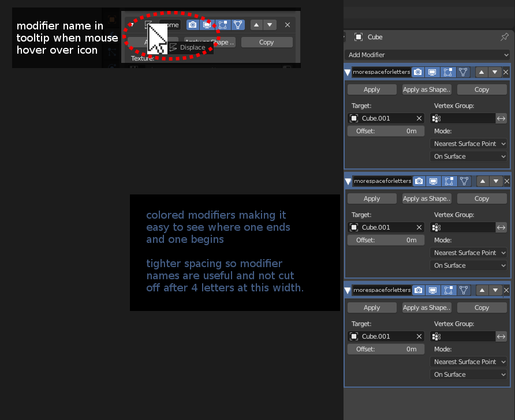Click Apply in the top modifier

click(x=372, y=89)
